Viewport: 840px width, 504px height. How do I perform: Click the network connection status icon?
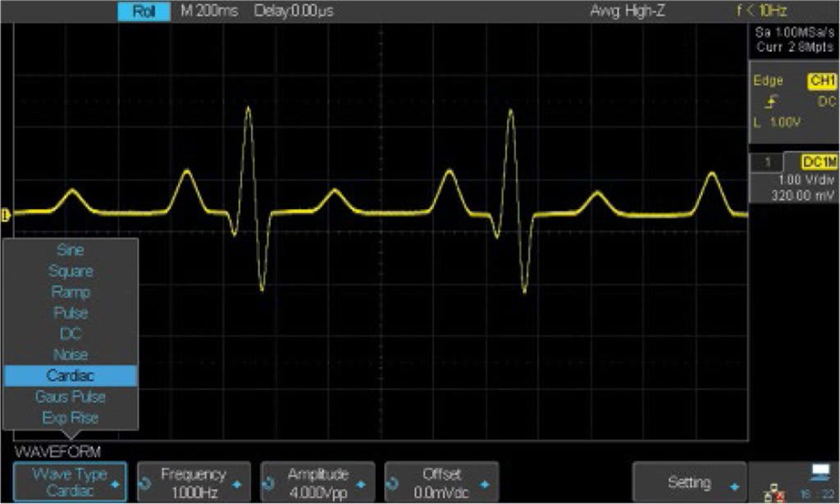pyautogui.click(x=774, y=493)
